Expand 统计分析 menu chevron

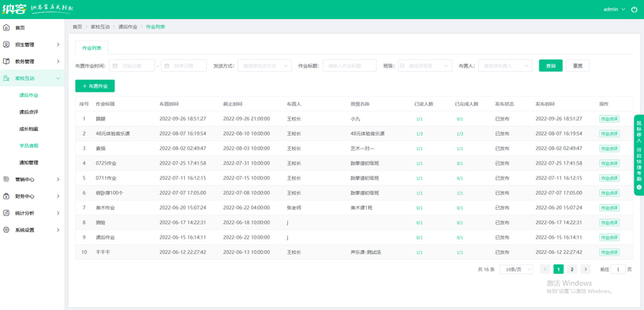pyautogui.click(x=58, y=213)
